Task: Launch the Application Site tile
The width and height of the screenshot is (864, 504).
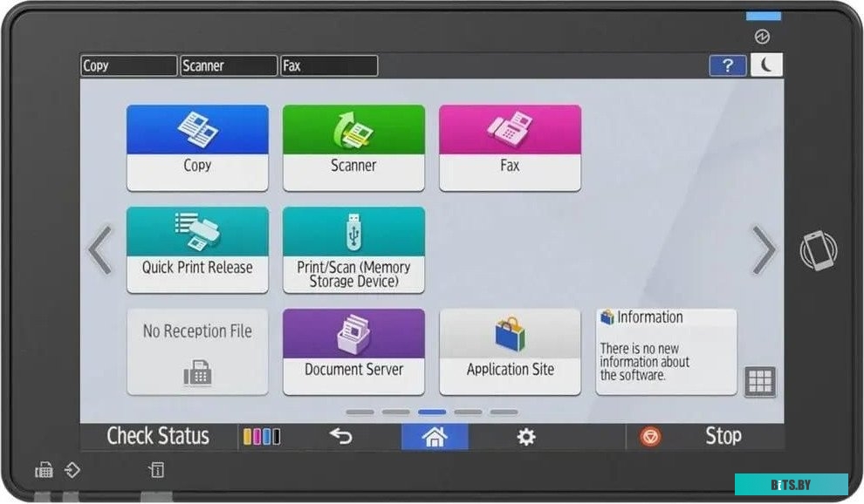Action: coord(510,351)
